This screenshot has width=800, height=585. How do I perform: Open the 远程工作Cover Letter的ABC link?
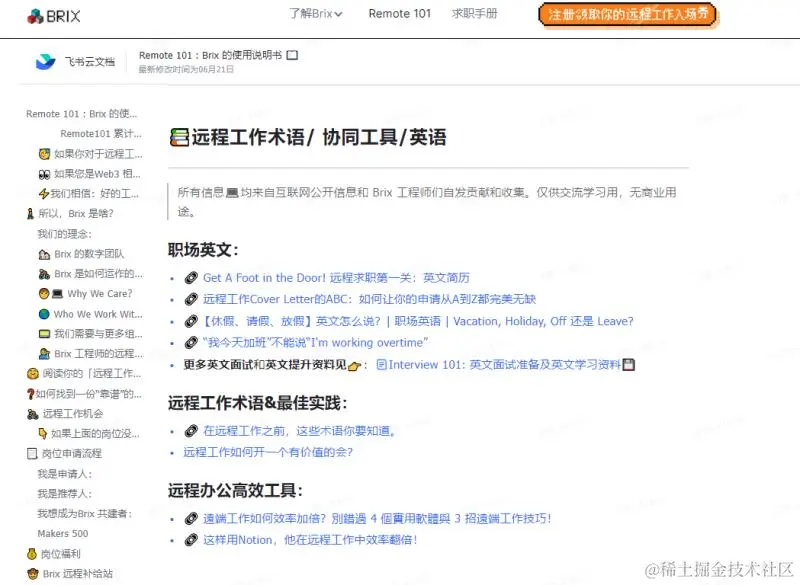pyautogui.click(x=369, y=299)
